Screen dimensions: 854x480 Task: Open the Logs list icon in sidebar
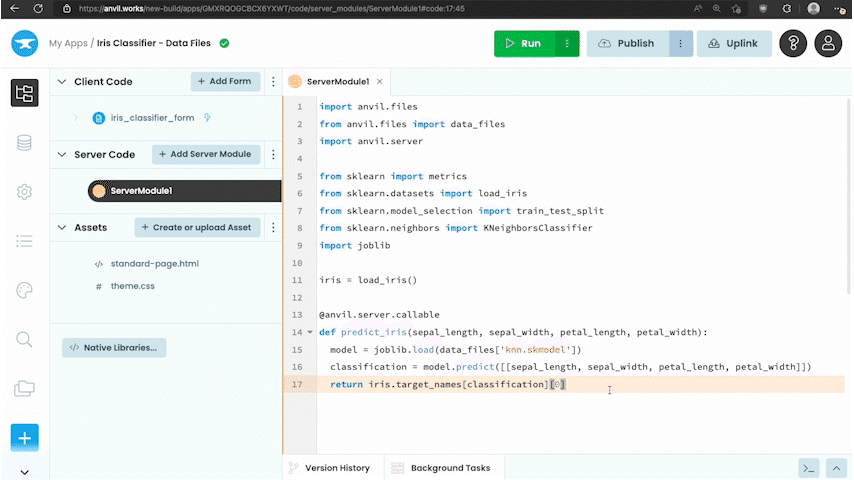click(24, 241)
